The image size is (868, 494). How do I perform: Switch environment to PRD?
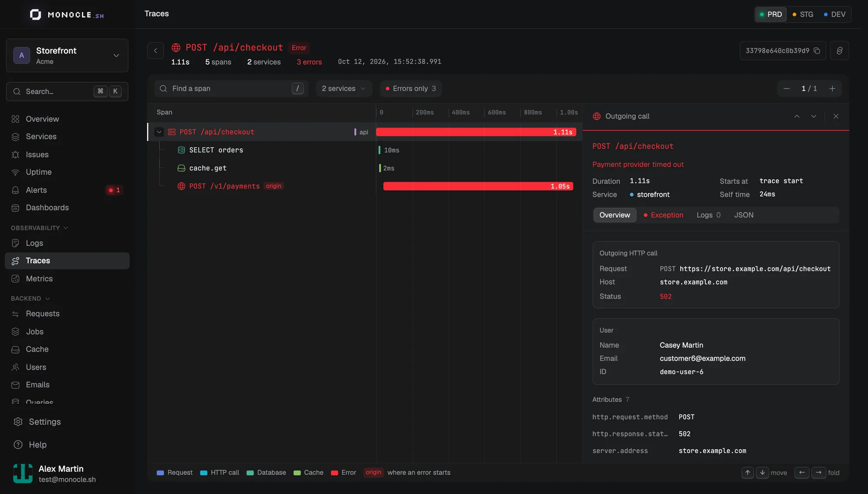click(771, 14)
